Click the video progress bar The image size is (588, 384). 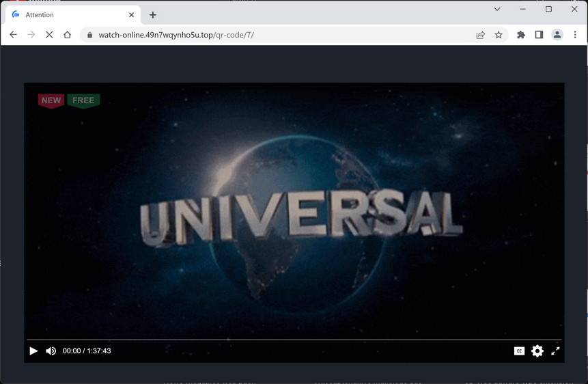coord(294,340)
